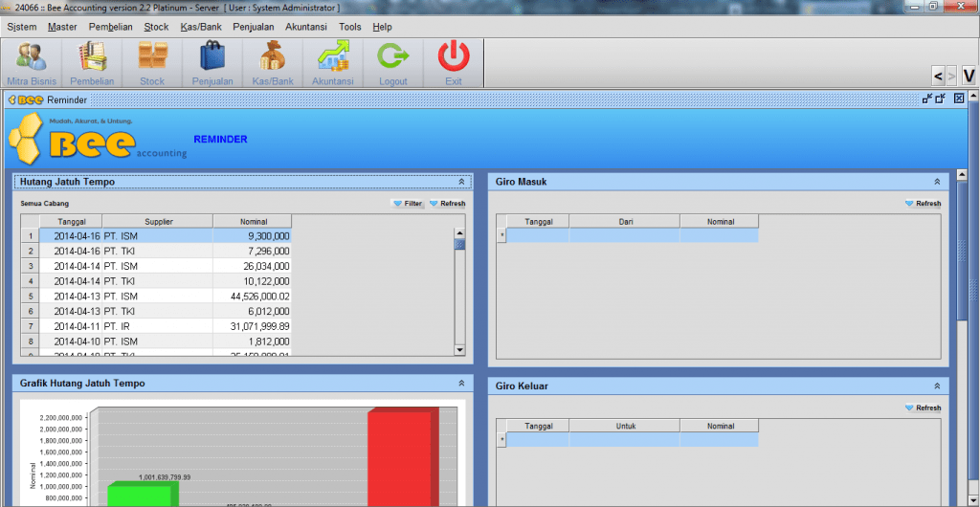Open the Pembelian toolbar icon
The image size is (980, 507).
[x=92, y=63]
